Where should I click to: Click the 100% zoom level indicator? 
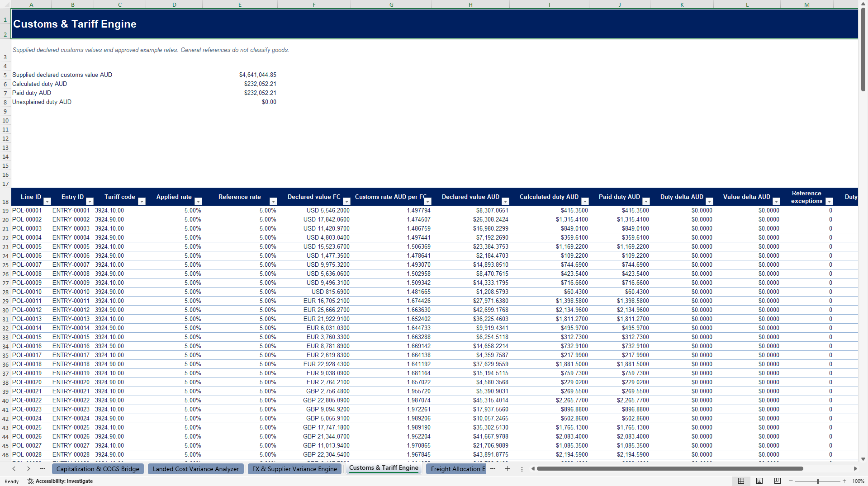[x=858, y=481]
